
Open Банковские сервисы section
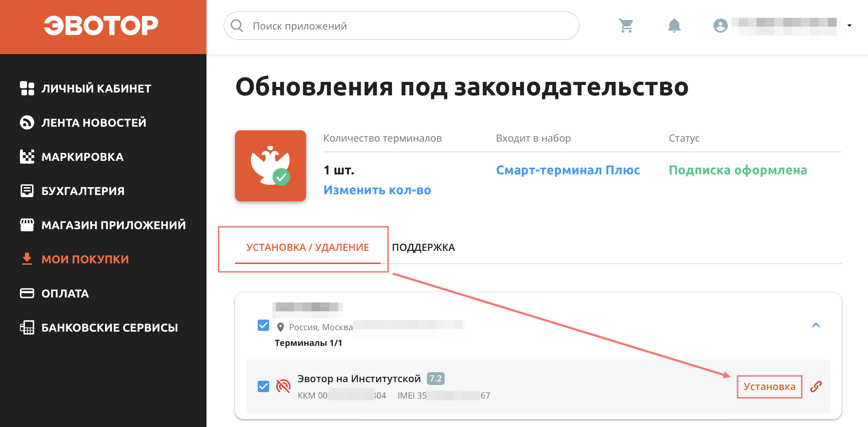pos(110,327)
